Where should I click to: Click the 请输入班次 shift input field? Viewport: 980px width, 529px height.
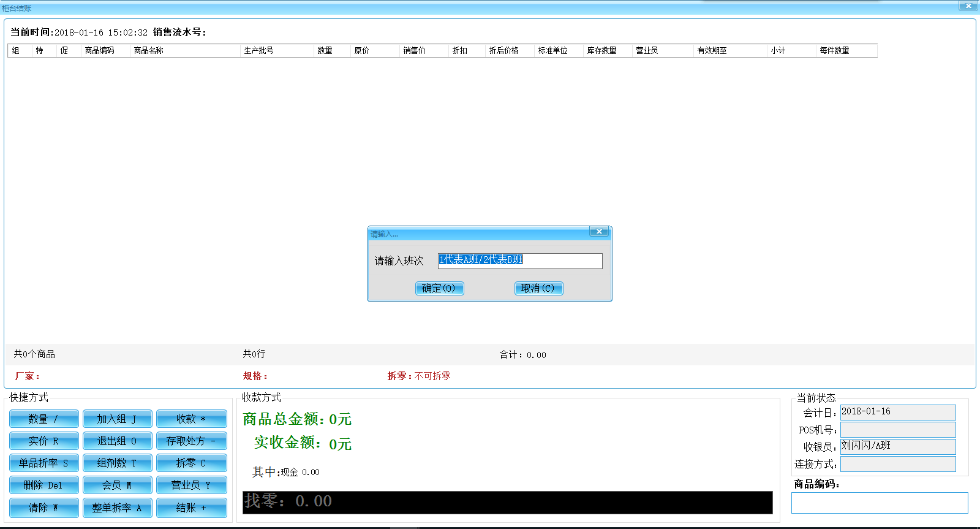coord(519,261)
